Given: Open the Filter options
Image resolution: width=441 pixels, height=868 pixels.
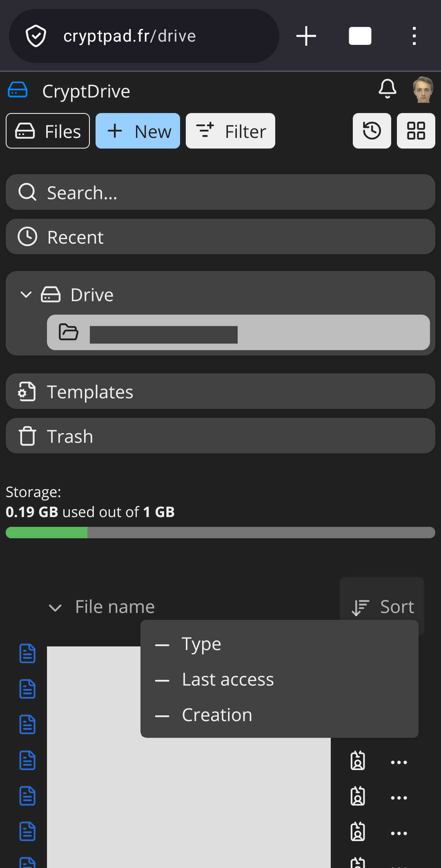Looking at the screenshot, I should (x=230, y=131).
